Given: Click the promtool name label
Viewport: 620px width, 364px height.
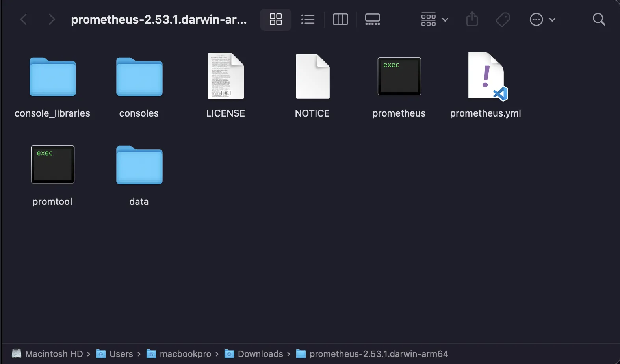Looking at the screenshot, I should point(52,202).
